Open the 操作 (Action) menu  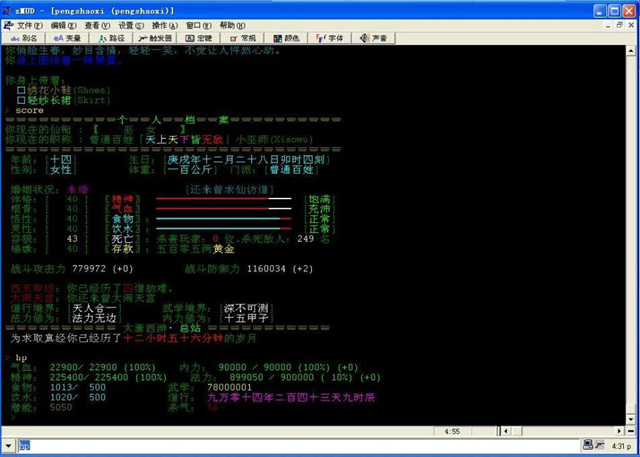coord(165,25)
